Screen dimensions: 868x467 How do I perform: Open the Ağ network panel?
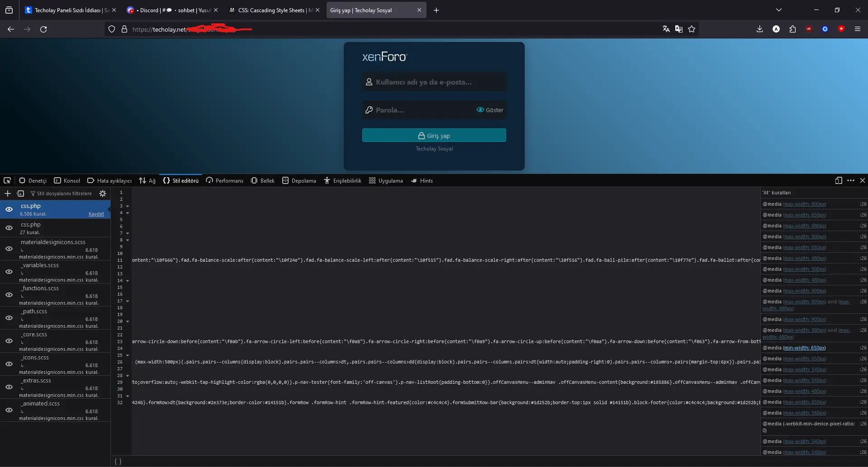point(147,180)
